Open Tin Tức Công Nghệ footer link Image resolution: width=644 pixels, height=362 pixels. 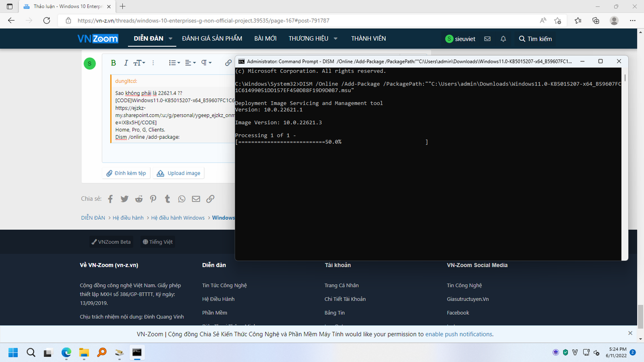(x=224, y=286)
